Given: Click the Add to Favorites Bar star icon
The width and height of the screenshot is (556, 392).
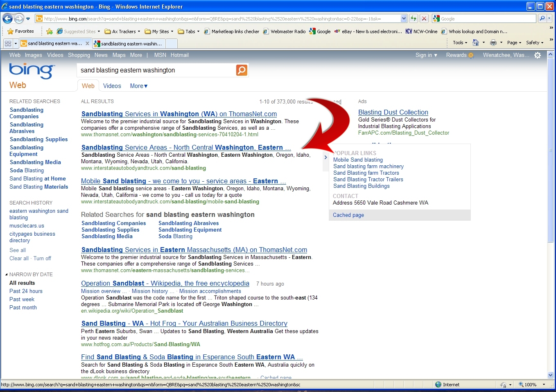Looking at the screenshot, I should (x=50, y=32).
